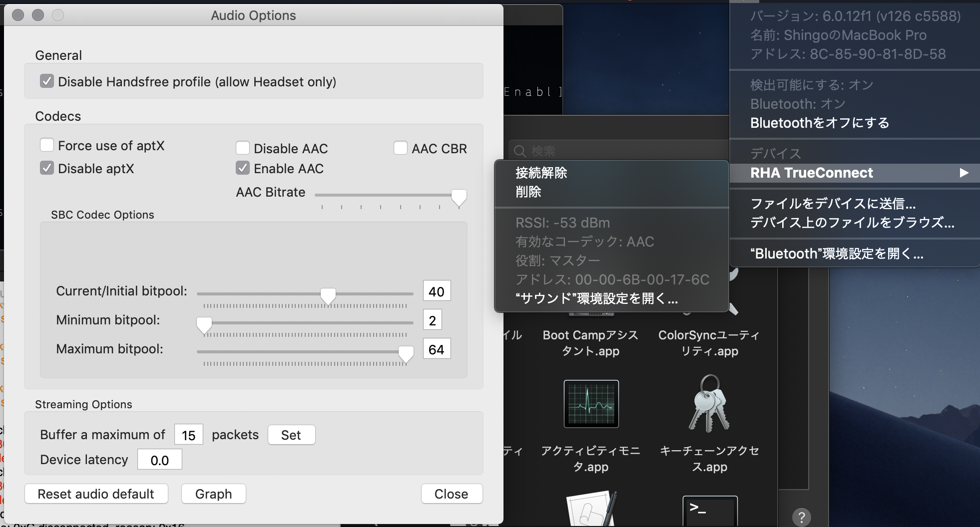
Task: Expand the RHA TrueConnect submenu arrow
Action: [964, 173]
